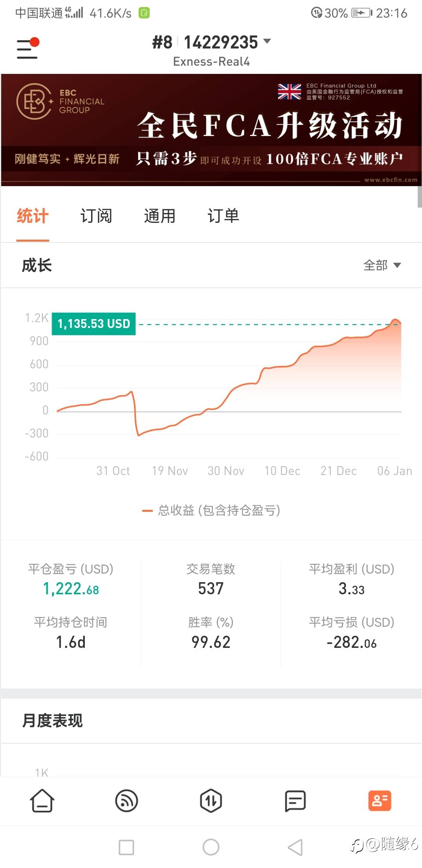Tap the home icon in bottom navigation
The width and height of the screenshot is (422, 868).
[42, 801]
